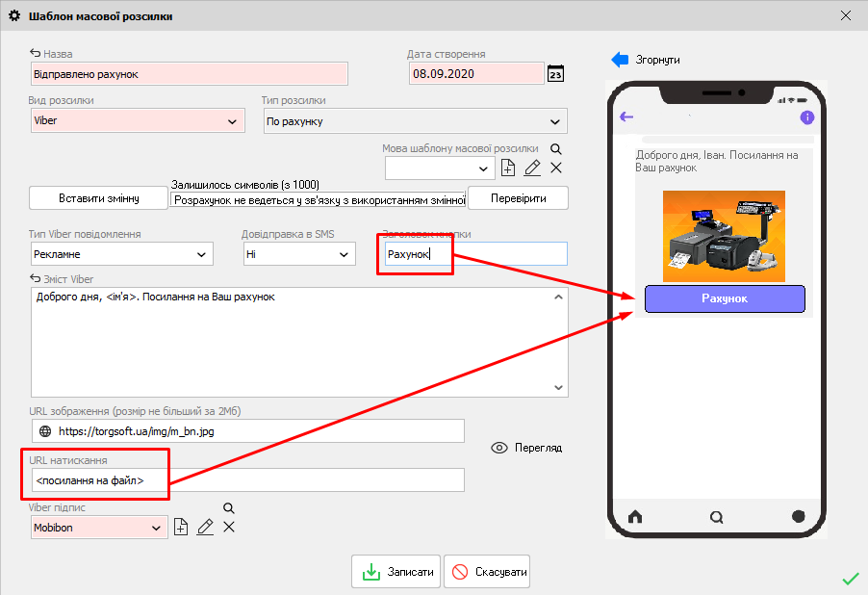Add a new Viber signature
This screenshot has height=595, width=868.
181,527
